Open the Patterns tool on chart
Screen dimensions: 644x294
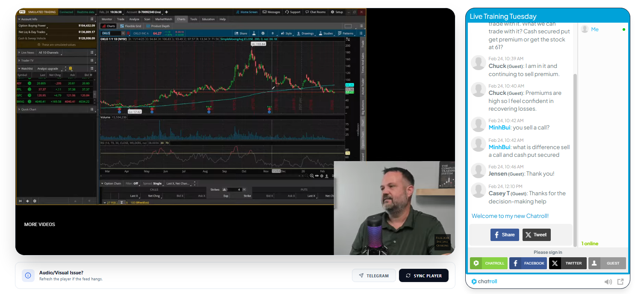(x=346, y=33)
